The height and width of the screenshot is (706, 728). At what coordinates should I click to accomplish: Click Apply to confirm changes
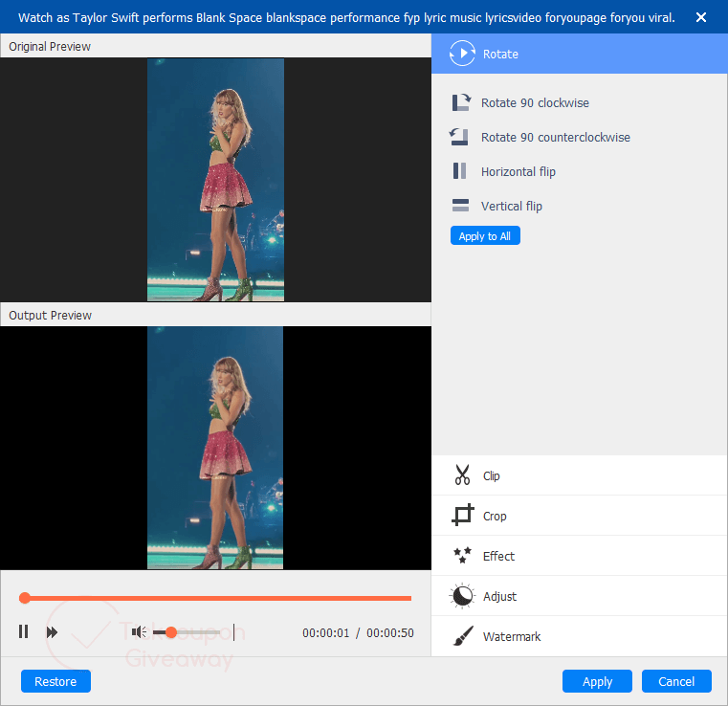(597, 681)
